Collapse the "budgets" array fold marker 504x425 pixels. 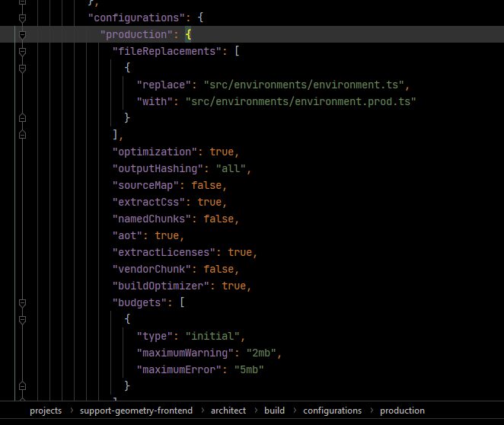coord(22,303)
